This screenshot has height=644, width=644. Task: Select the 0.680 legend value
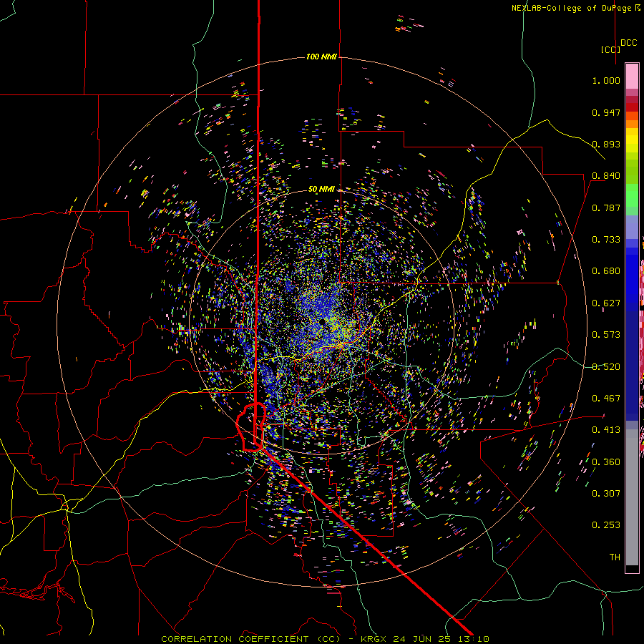pyautogui.click(x=606, y=271)
